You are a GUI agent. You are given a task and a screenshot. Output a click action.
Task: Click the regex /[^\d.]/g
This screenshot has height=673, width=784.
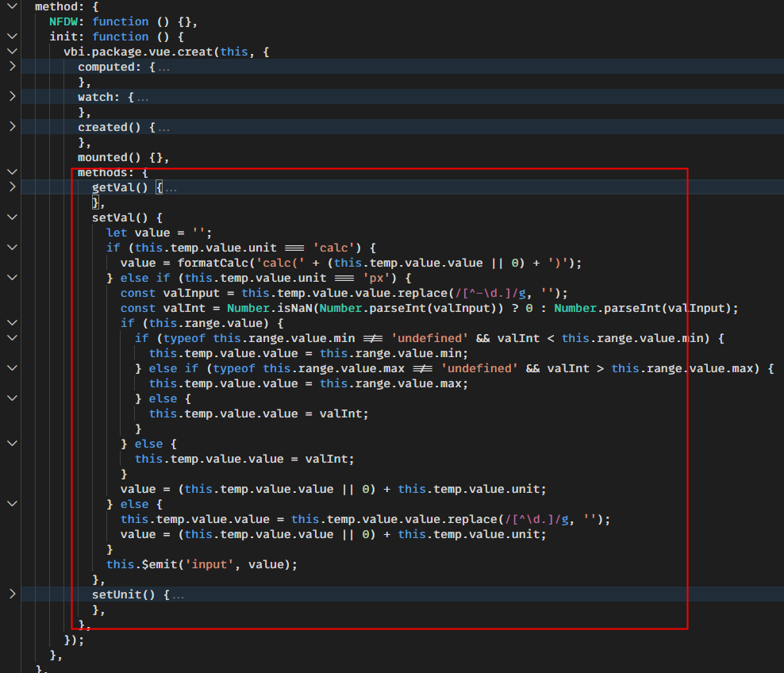536,519
